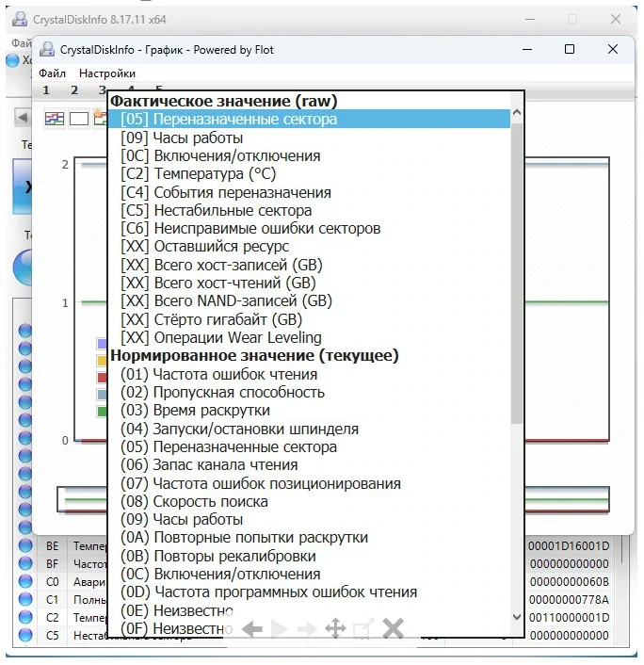The width and height of the screenshot is (644, 665).
Task: Click the red legend color swatch
Action: click(102, 378)
